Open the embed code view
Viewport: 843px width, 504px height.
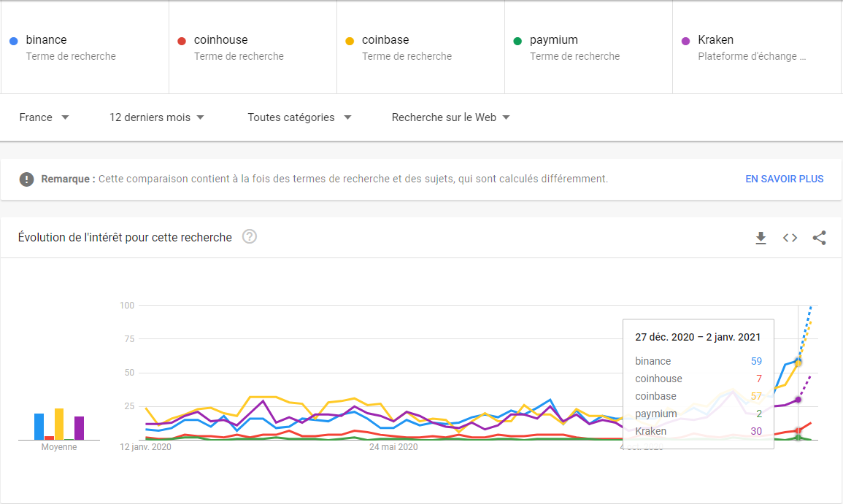790,238
